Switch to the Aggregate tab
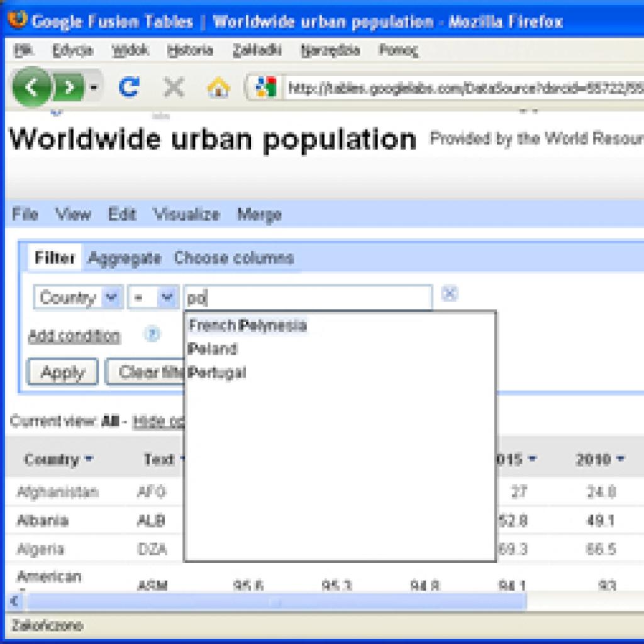The image size is (644, 644). 125,258
